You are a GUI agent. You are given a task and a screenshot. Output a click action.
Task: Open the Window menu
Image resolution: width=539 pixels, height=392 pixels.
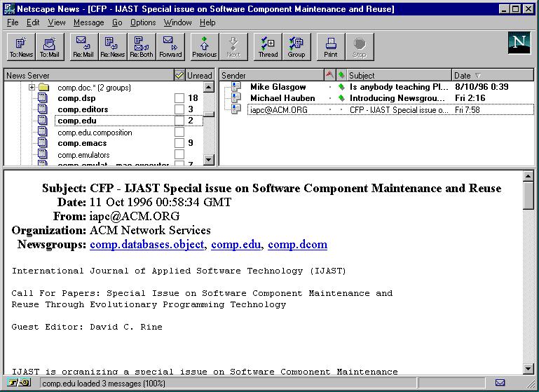tap(178, 22)
